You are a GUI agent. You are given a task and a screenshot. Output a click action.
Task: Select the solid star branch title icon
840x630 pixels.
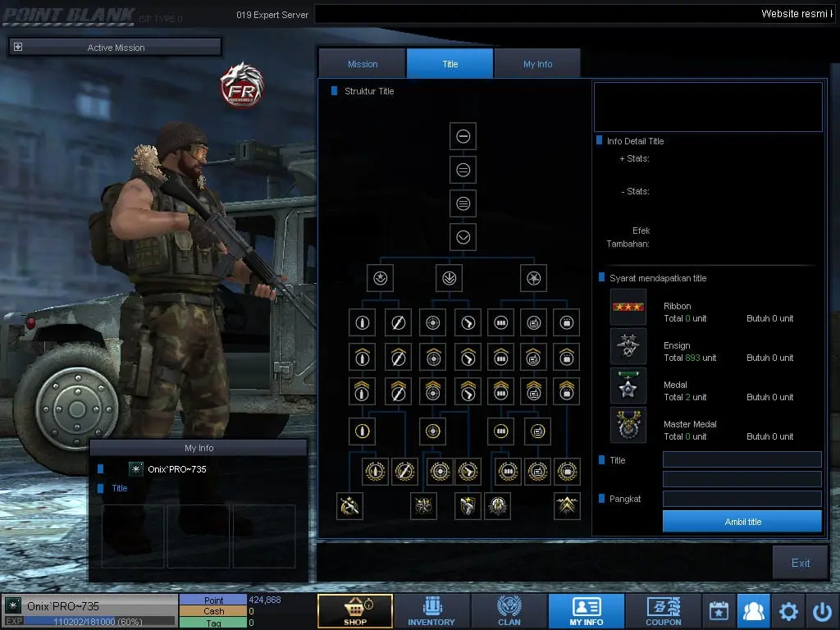(x=533, y=278)
